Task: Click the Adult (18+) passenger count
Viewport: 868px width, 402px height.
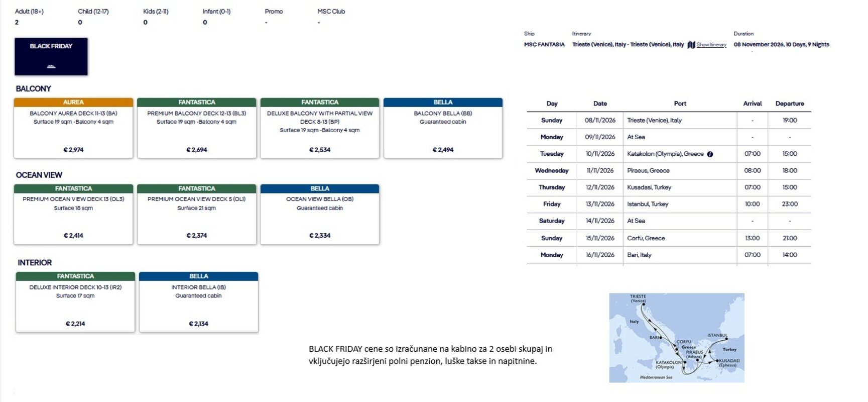Action: pos(17,22)
